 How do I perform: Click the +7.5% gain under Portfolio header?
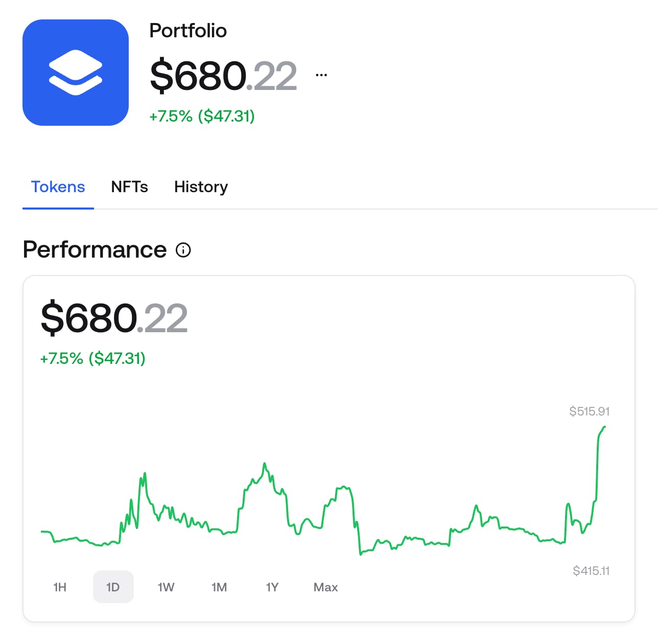(202, 117)
